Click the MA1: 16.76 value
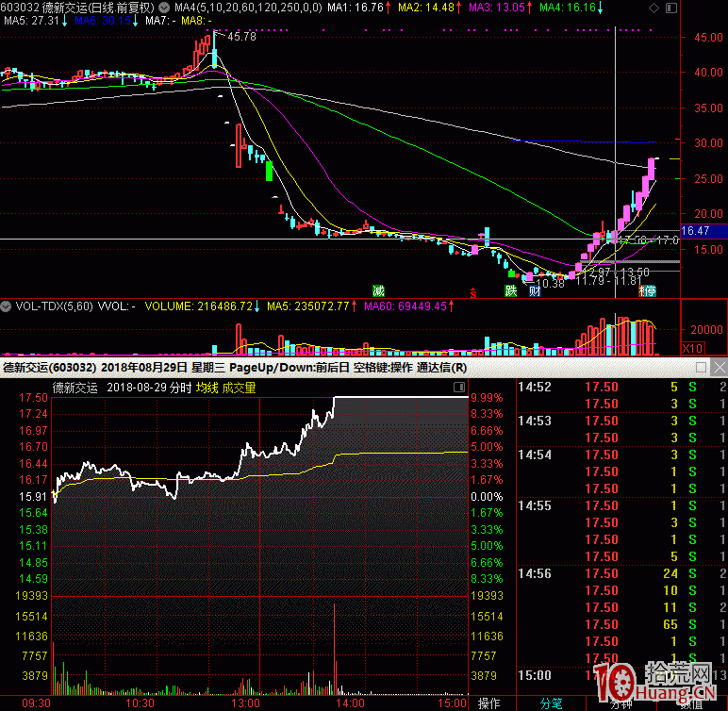 (356, 8)
